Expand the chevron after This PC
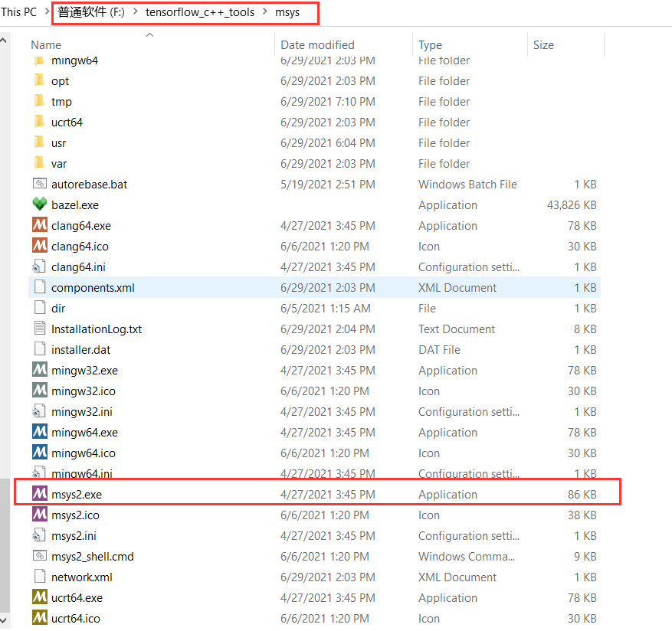 [48, 12]
